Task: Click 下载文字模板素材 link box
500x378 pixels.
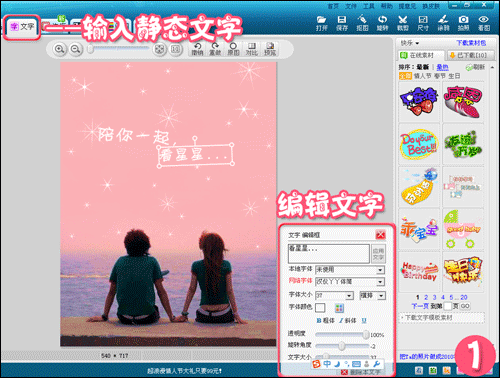Action: (442, 318)
